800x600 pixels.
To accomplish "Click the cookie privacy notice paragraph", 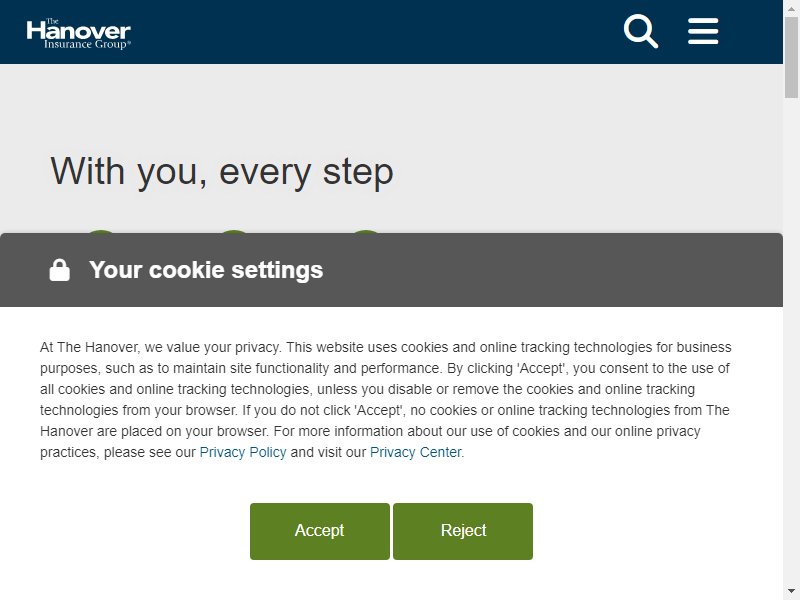I will click(x=386, y=399).
